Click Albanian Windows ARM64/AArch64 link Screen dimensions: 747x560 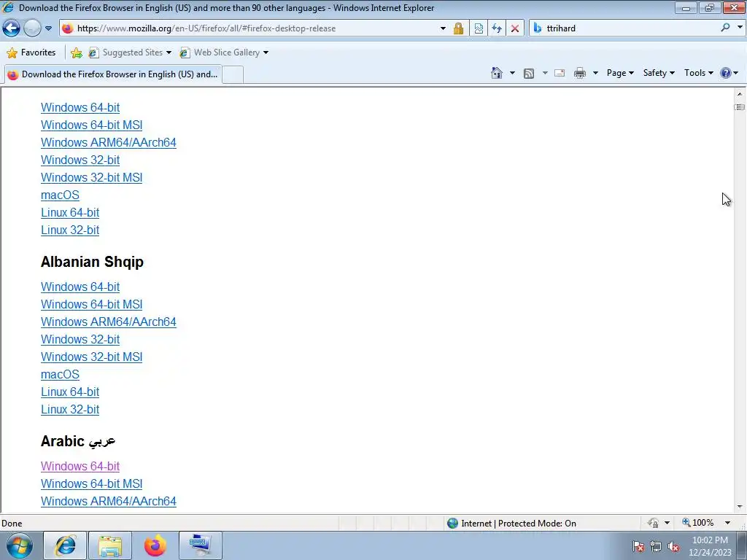(x=109, y=322)
